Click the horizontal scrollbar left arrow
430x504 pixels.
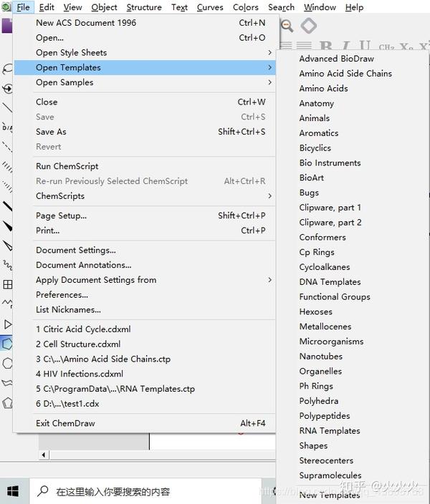tap(44, 455)
